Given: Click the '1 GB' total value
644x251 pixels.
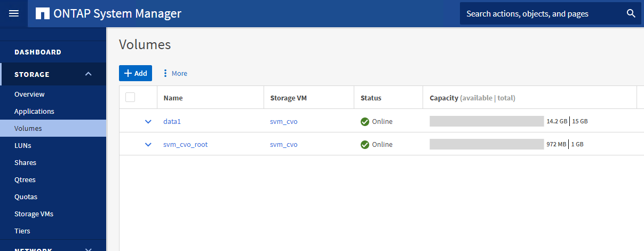Looking at the screenshot, I should pyautogui.click(x=578, y=145).
